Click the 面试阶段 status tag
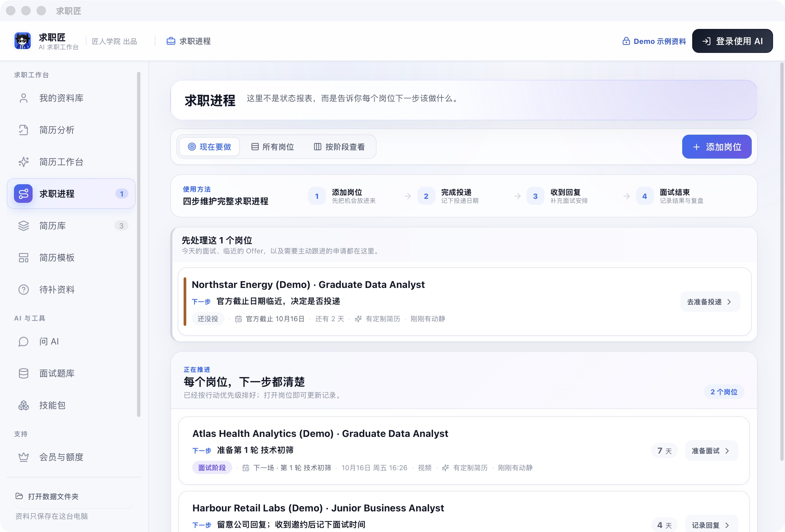 [x=212, y=468]
